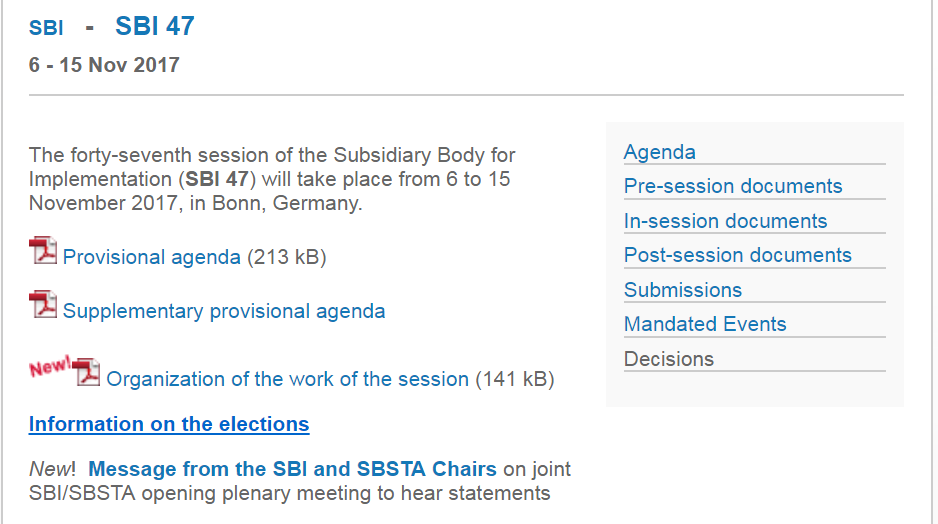Open the SBI breadcrumb link

click(x=46, y=29)
